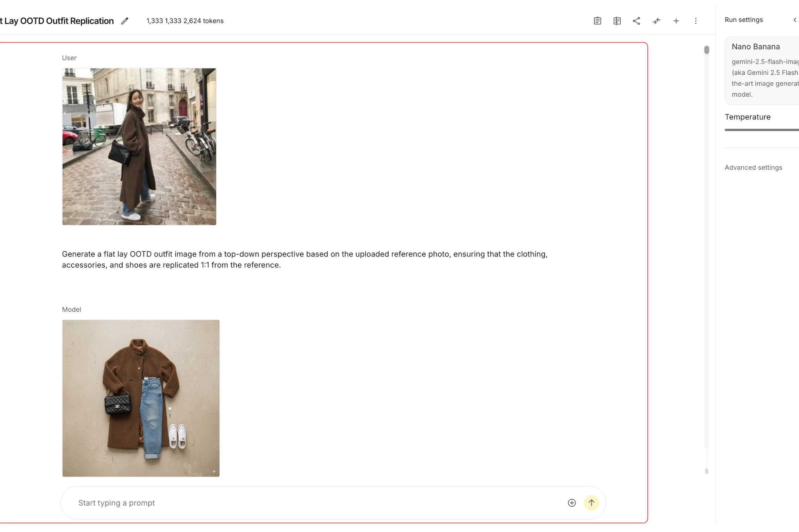Adjust the Temperature slider track
This screenshot has width=799, height=532.
pyautogui.click(x=761, y=130)
